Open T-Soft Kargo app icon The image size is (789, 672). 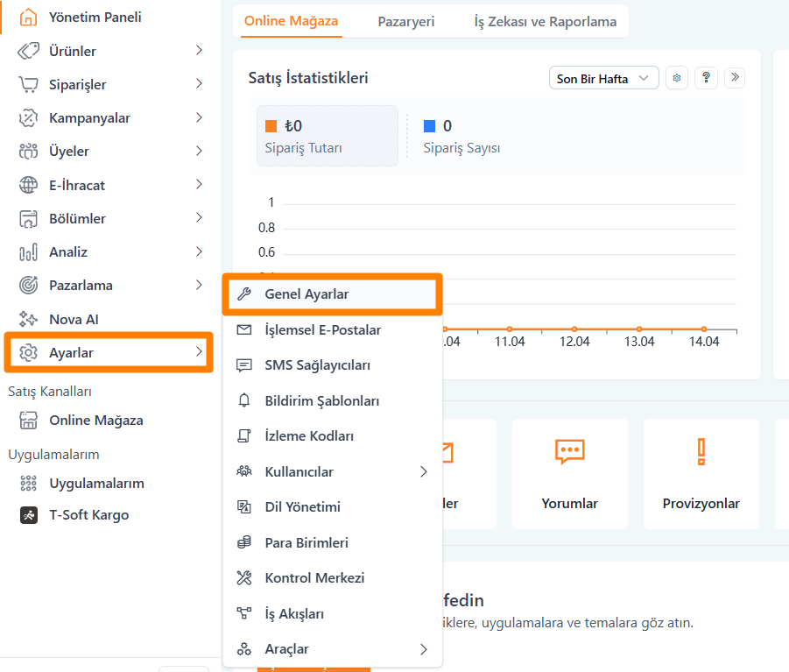click(x=29, y=515)
